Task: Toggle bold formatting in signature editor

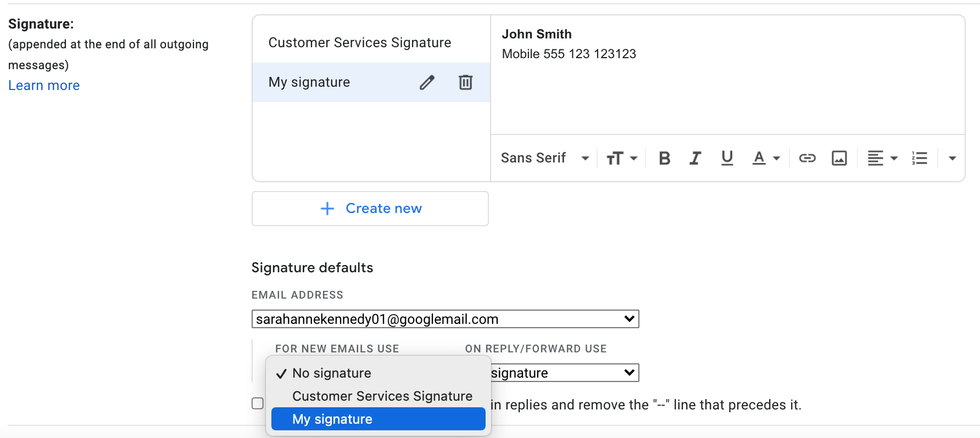Action: point(664,158)
